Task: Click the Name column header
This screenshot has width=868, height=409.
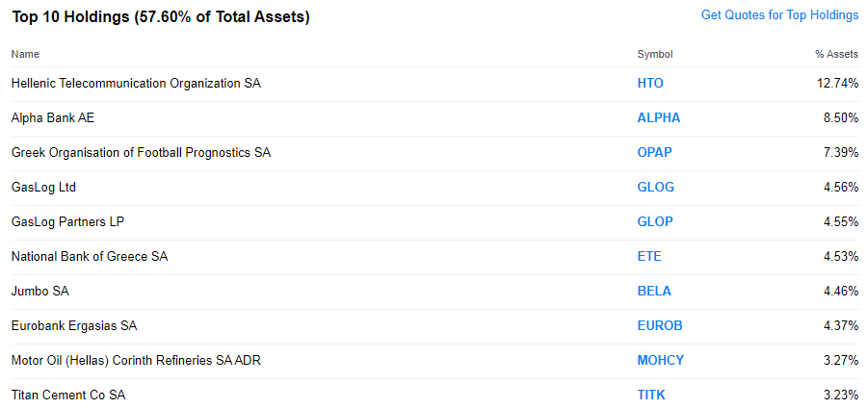Action: coord(25,54)
